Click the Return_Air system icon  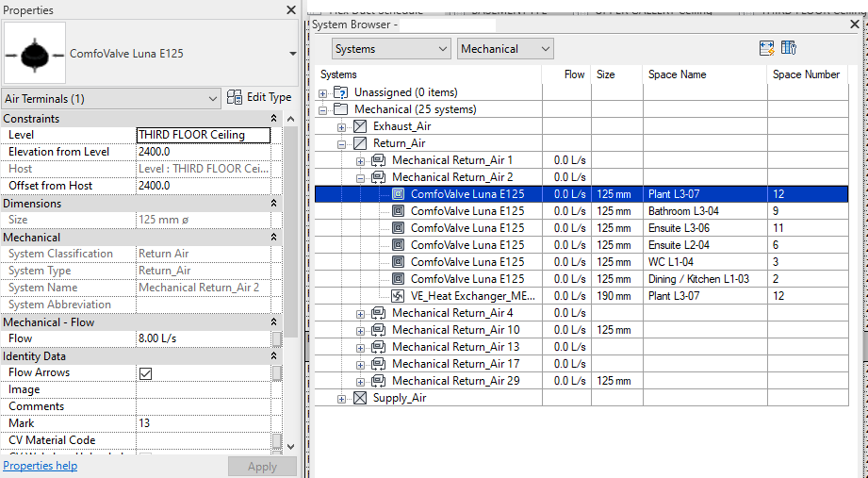(x=360, y=143)
